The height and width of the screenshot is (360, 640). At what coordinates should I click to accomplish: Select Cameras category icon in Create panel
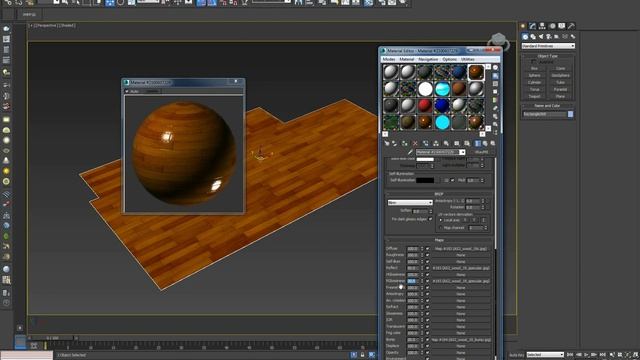pos(549,36)
